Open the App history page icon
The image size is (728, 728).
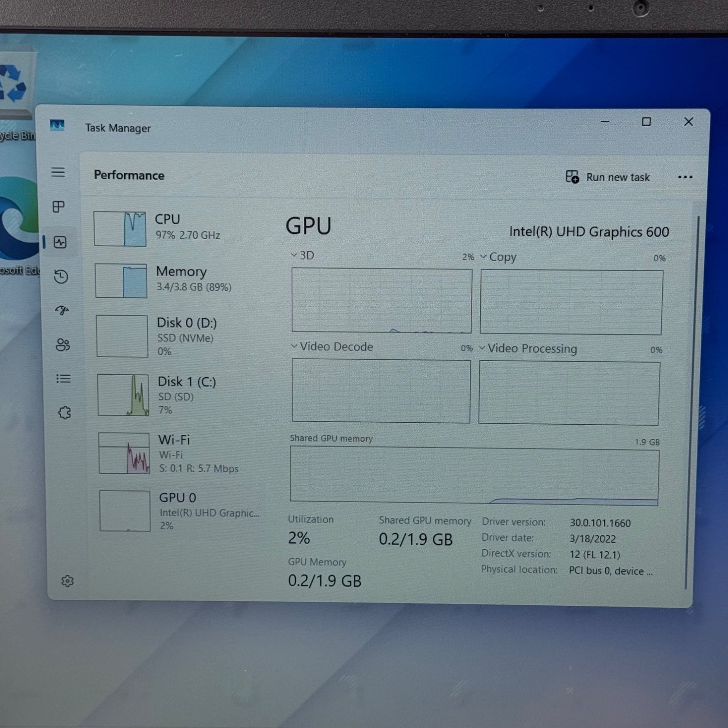pos(61,277)
